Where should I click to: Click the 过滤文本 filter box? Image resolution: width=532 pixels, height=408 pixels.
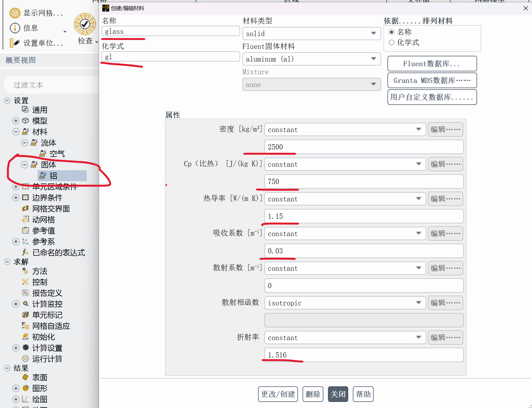pos(52,85)
